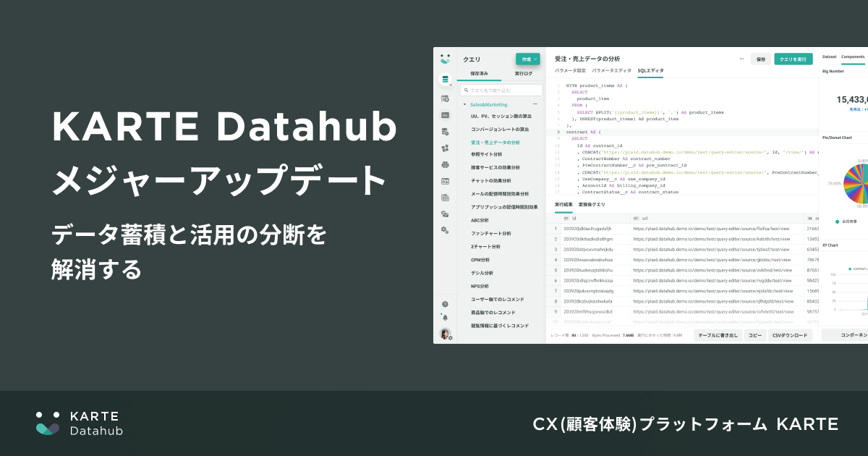Image resolution: width=868 pixels, height=456 pixels.
Task: Open the Dataset tab in the right panel
Action: click(829, 56)
